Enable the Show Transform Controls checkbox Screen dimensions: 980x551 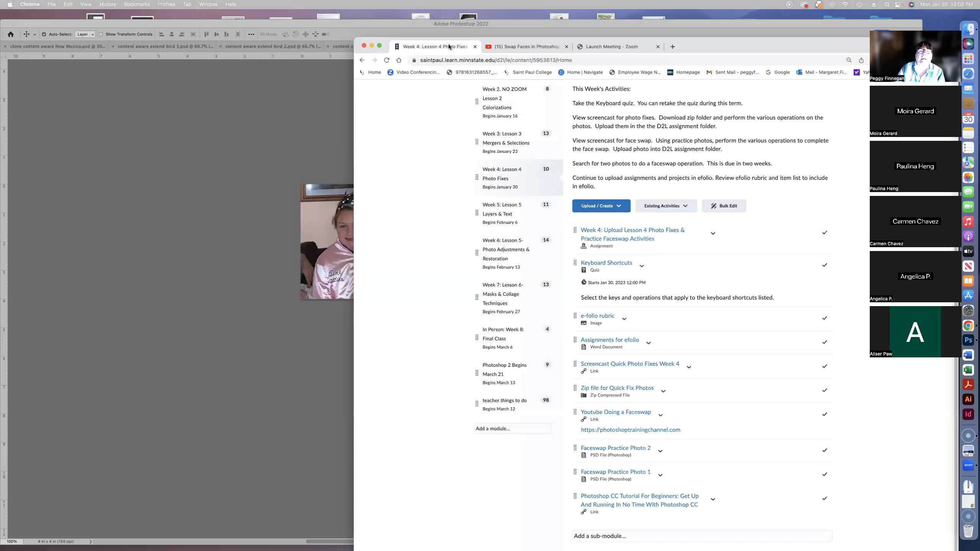point(101,34)
